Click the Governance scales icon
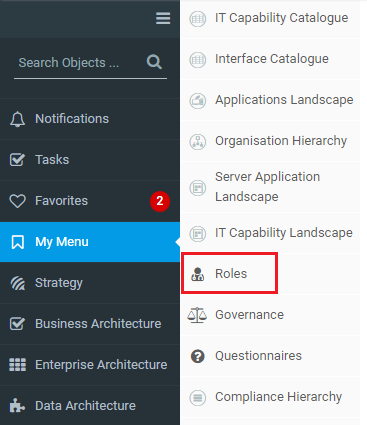The height and width of the screenshot is (425, 367). 197,315
